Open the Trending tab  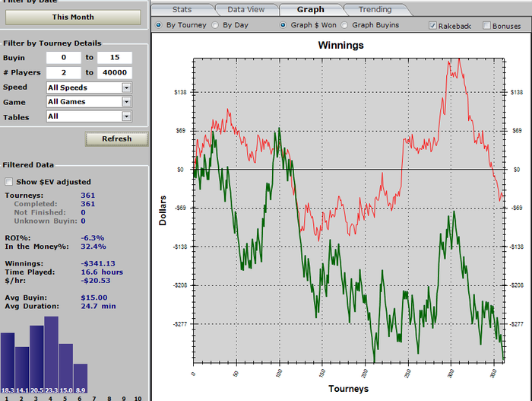[x=375, y=10]
